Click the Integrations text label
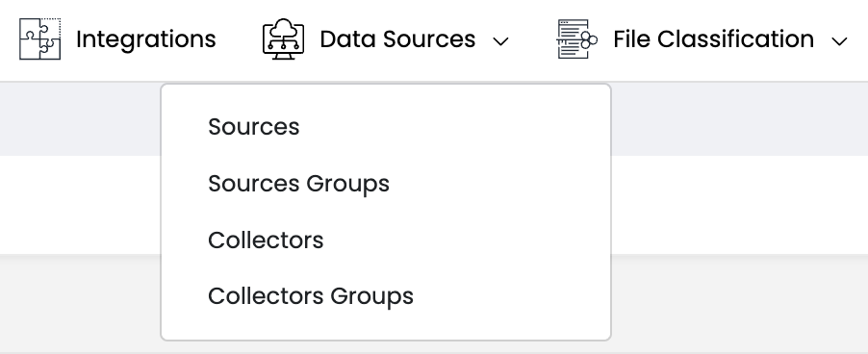 [x=146, y=39]
